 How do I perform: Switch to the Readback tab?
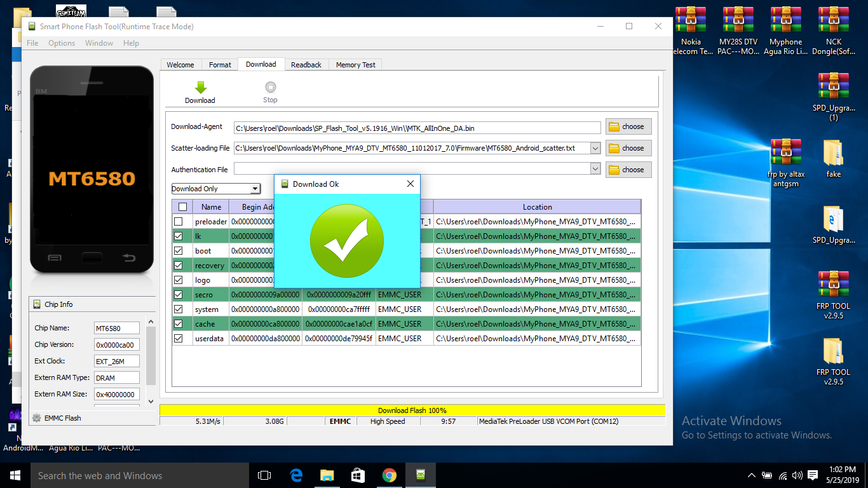(x=306, y=65)
